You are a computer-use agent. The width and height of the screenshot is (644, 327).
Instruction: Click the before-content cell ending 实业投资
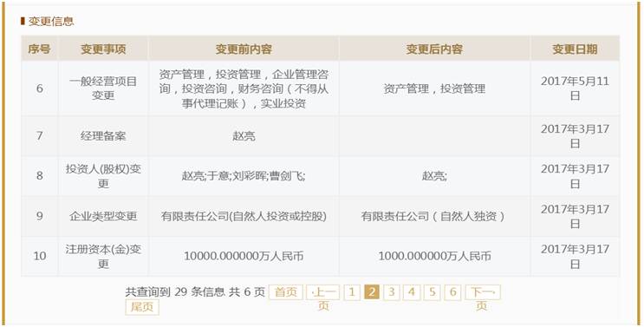tap(244, 88)
